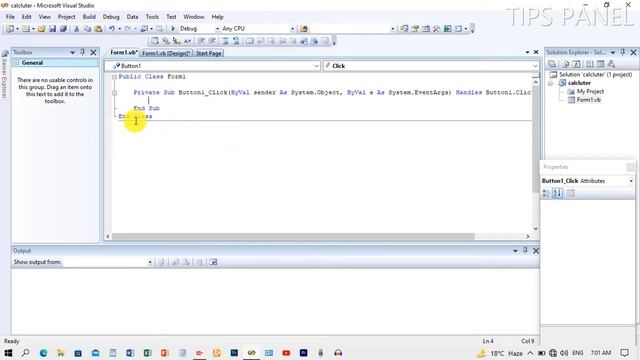Toggle auto-hide pin on Solution Explorer
The image size is (640, 360).
click(622, 52)
